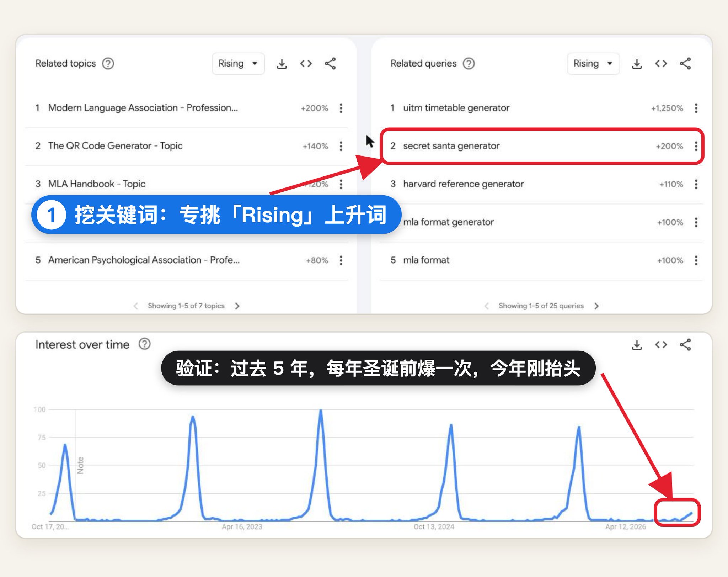The image size is (728, 577).
Task: Open American Psychological Association topic
Action: (144, 260)
